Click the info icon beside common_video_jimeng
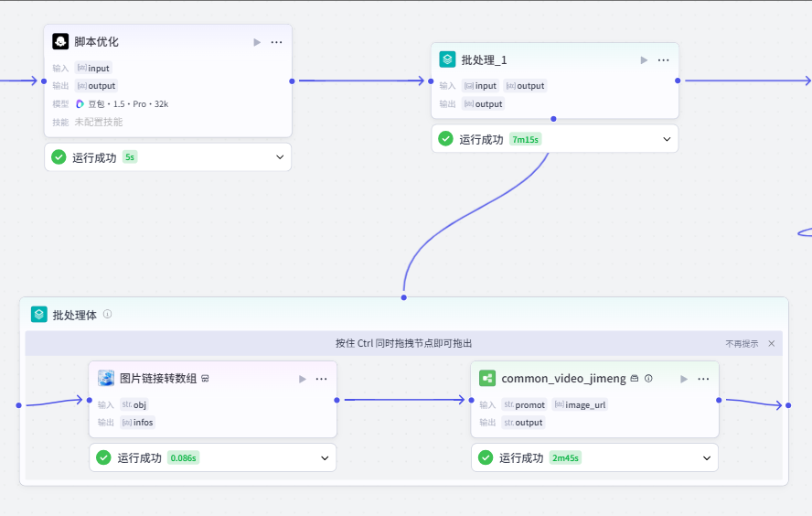Image resolution: width=812 pixels, height=516 pixels. 648,379
